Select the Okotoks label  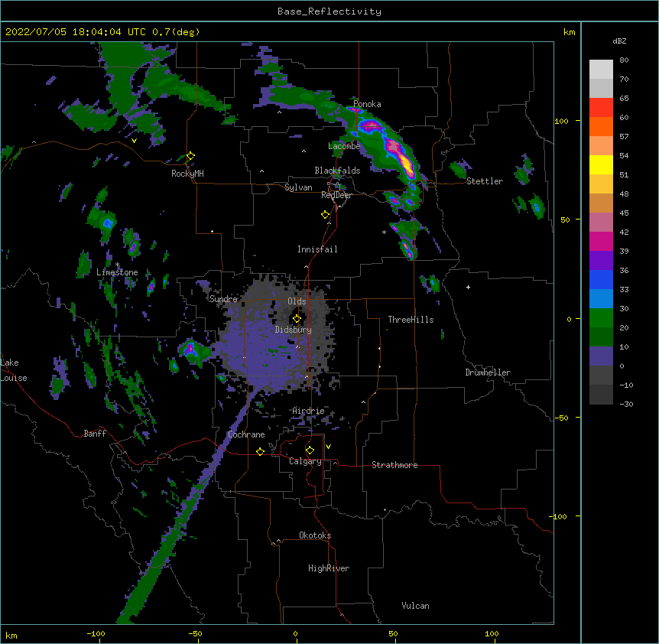click(x=315, y=535)
